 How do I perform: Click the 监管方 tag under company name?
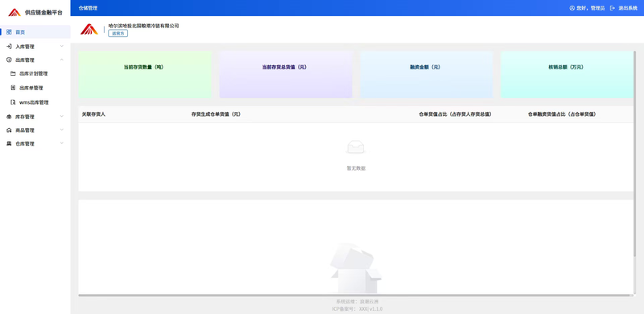coord(118,33)
